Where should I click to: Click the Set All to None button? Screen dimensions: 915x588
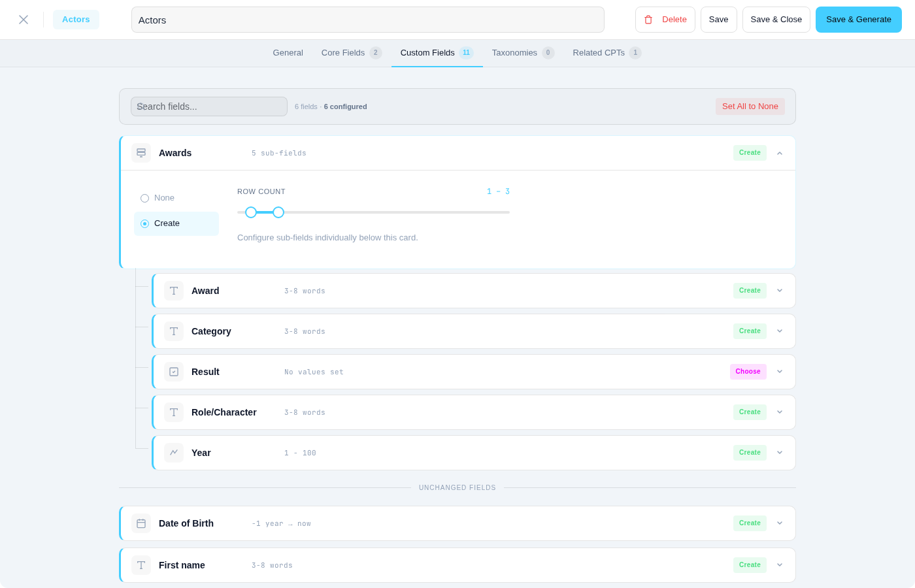(750, 106)
